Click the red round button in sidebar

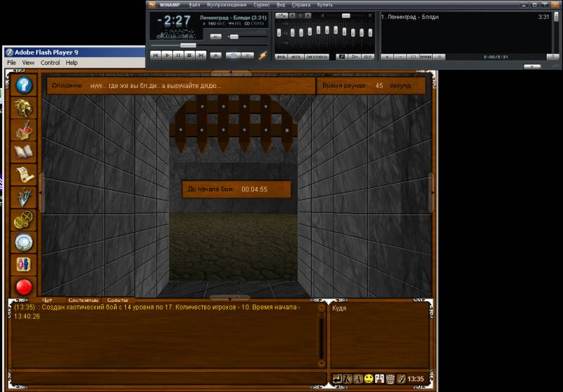click(24, 287)
